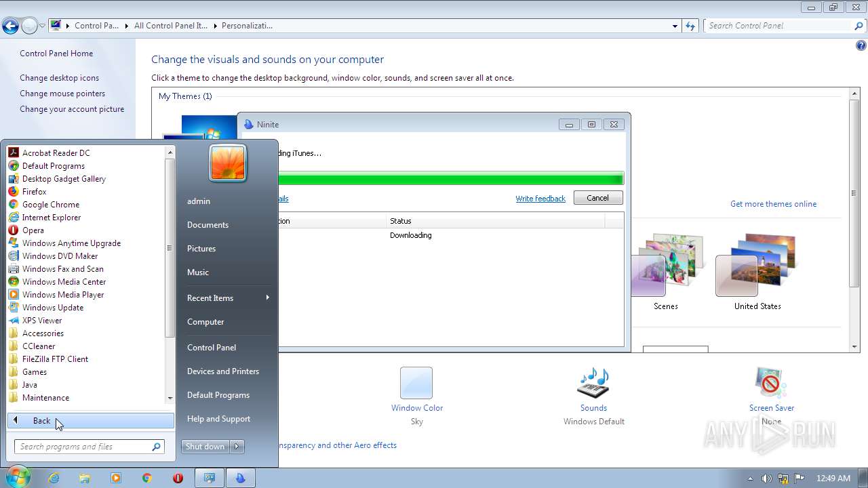Open Control Panel help icon
Image resolution: width=868 pixels, height=488 pixels.
tap(861, 46)
